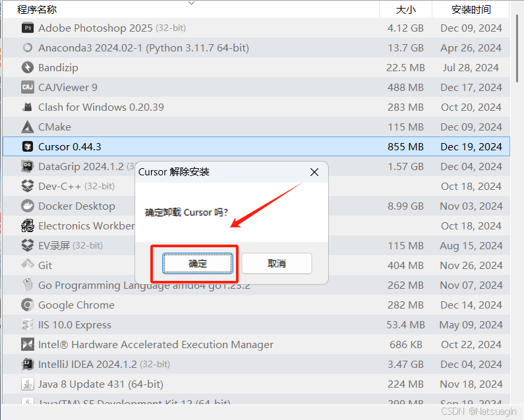The image size is (524, 420).
Task: Click the Anaconda3 program icon
Action: coord(28,47)
